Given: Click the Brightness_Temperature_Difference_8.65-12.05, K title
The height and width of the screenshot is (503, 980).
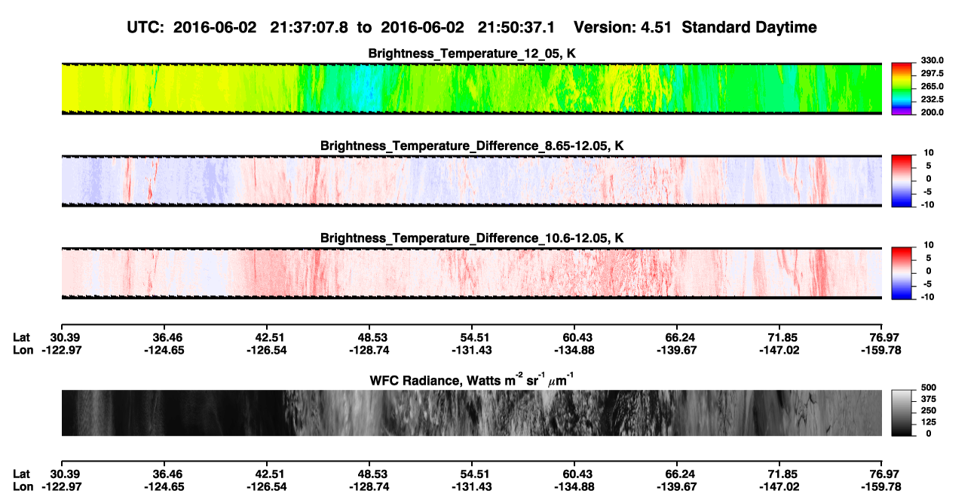Looking at the screenshot, I should 471,146.
